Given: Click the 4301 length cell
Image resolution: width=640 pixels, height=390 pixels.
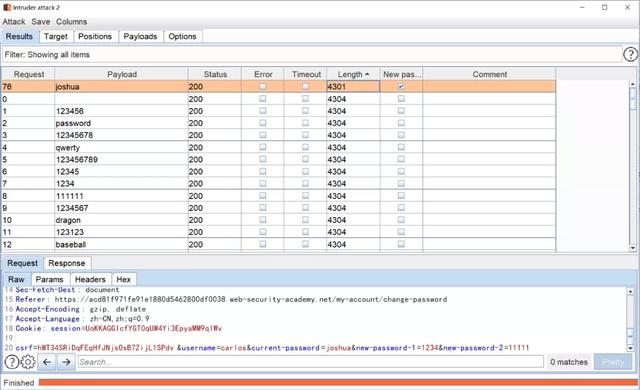Looking at the screenshot, I should [353, 86].
